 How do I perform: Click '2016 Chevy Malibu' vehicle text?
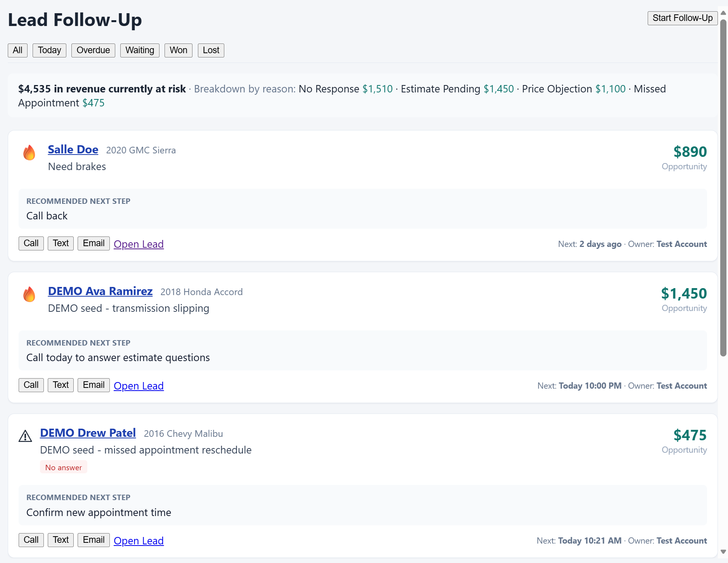183,434
